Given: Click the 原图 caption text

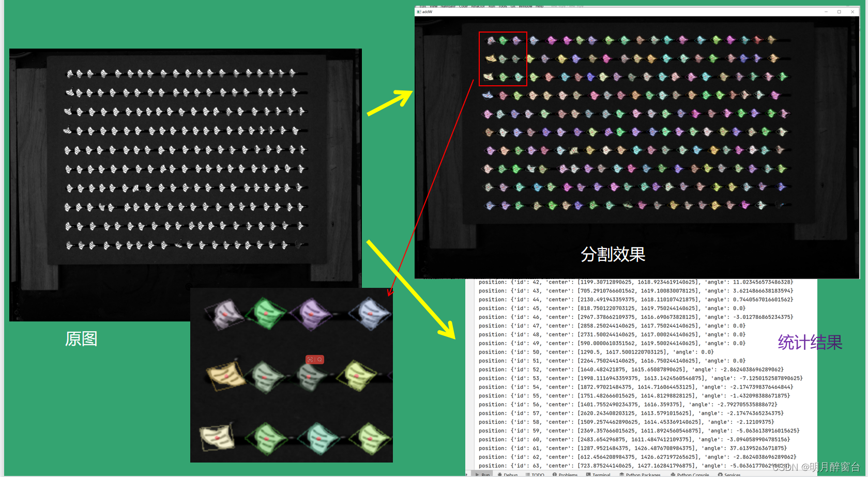Looking at the screenshot, I should (81, 339).
